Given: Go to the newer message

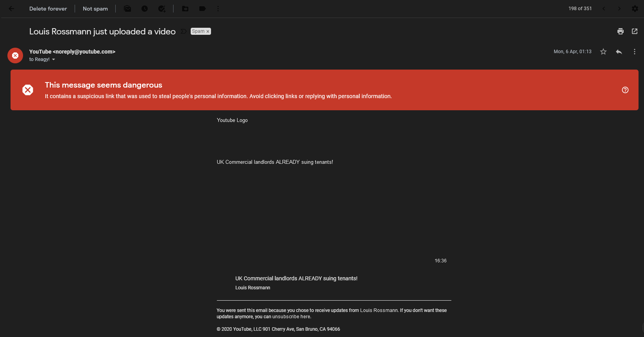Looking at the screenshot, I should (x=604, y=9).
